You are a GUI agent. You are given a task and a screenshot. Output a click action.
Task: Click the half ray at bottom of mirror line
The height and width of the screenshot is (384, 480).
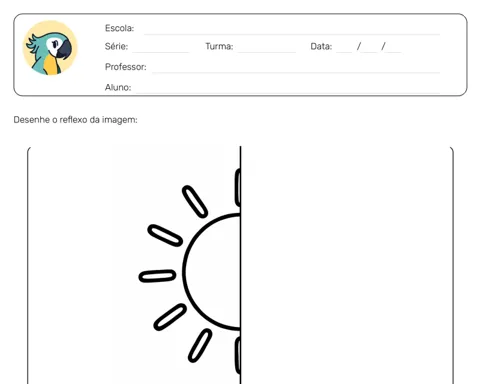238,355
